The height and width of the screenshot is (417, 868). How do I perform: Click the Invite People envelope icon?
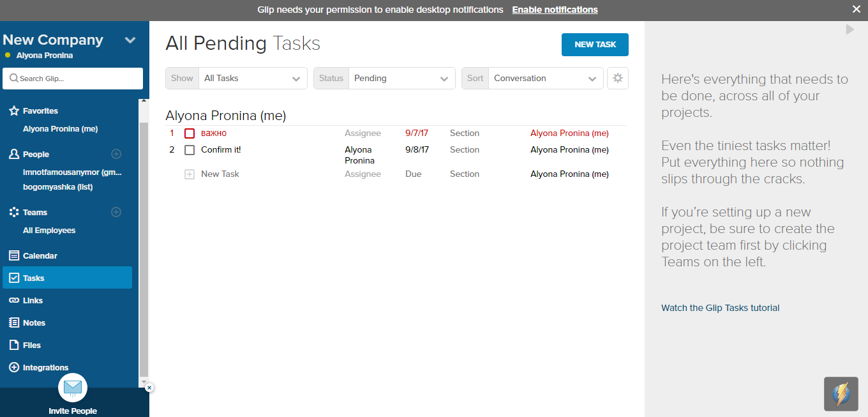tap(73, 387)
